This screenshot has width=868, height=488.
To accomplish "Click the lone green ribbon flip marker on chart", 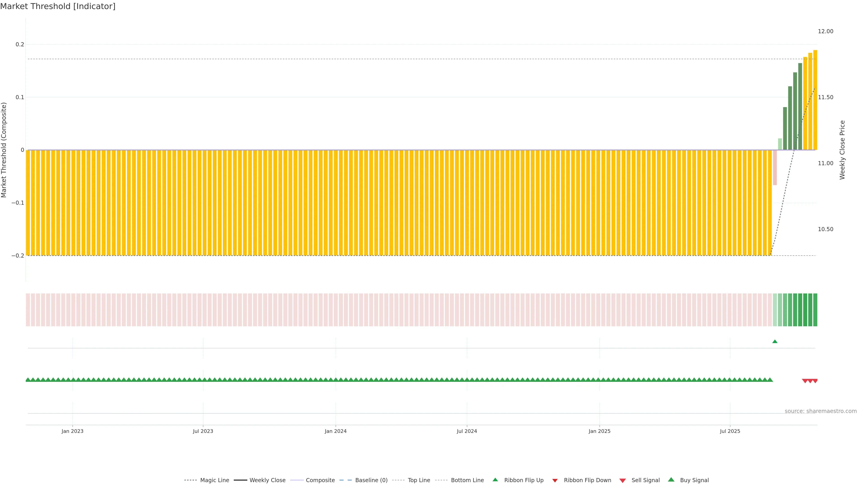I will coord(775,342).
